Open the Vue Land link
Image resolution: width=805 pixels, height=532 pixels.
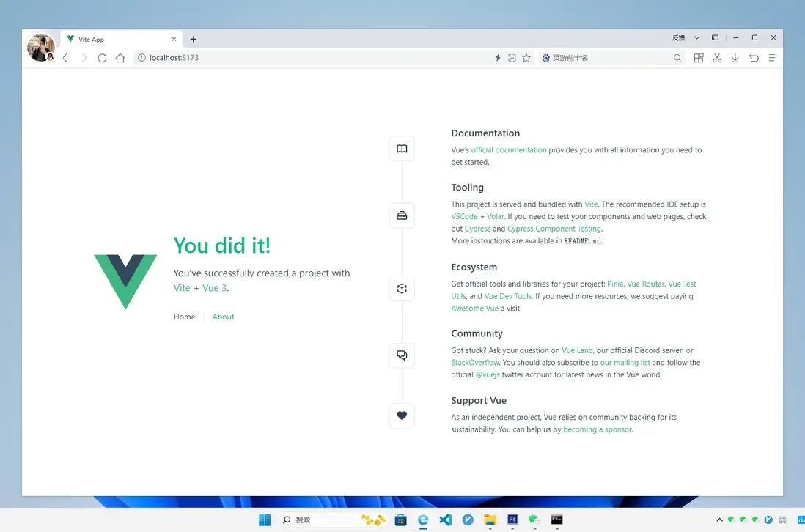pyautogui.click(x=577, y=350)
